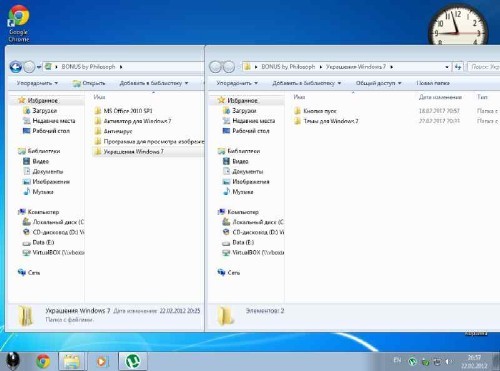Select Антивирус folder
Image resolution: width=500 pixels, height=371 pixels.
[113, 131]
